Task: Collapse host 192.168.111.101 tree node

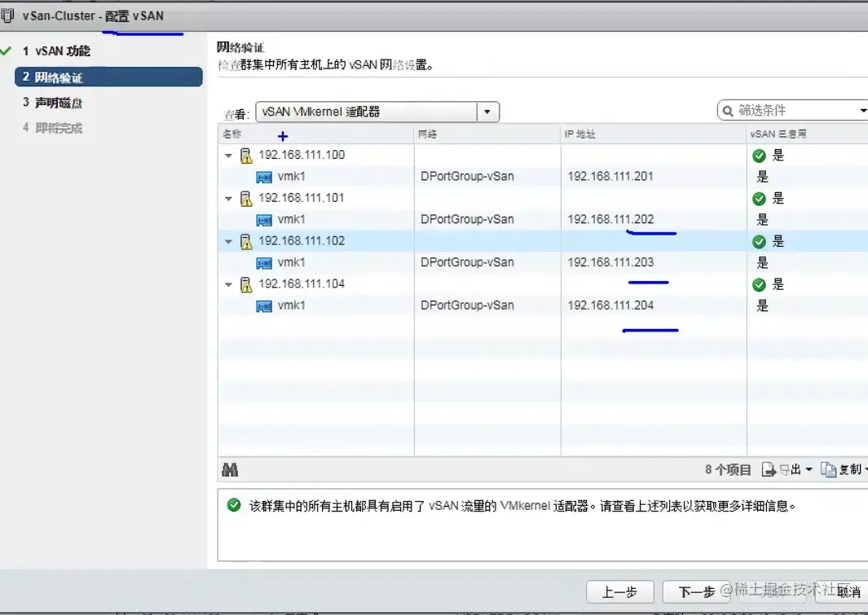Action: tap(229, 199)
